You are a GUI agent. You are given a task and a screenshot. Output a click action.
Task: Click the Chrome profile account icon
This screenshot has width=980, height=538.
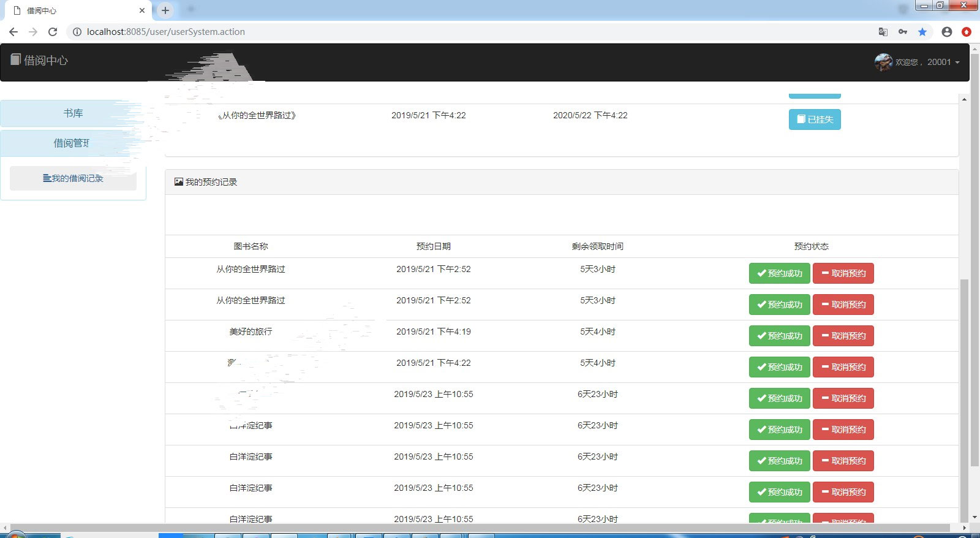(x=946, y=32)
